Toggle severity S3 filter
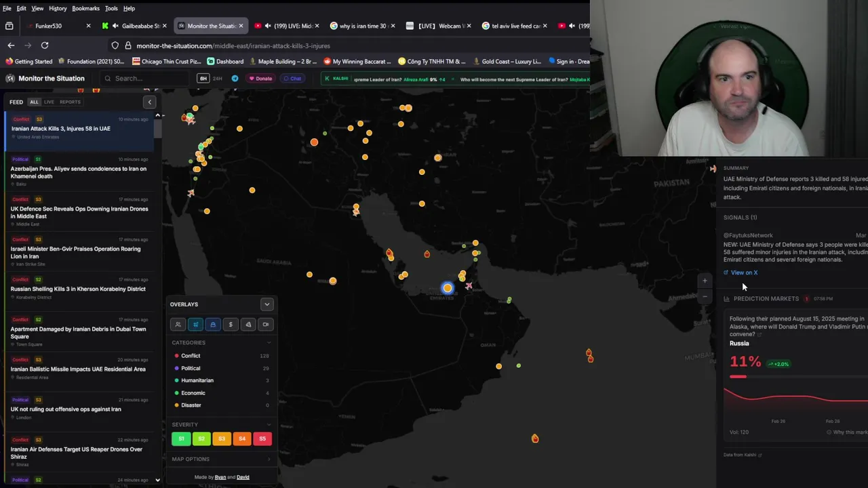Screen dimensions: 868x488 [222, 439]
